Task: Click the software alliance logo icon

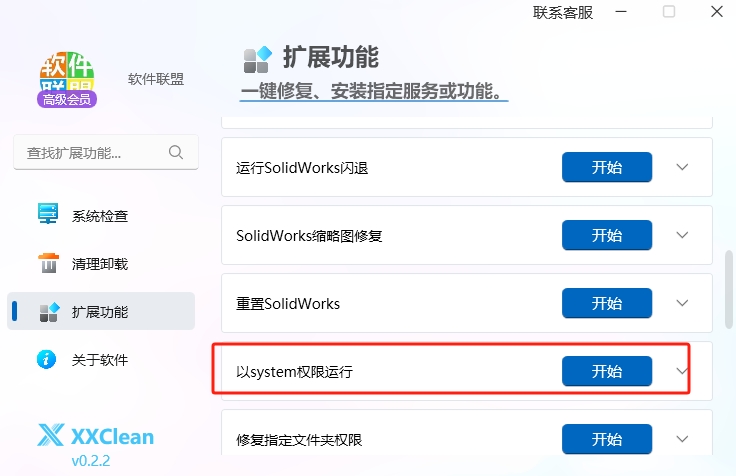Action: [67, 80]
